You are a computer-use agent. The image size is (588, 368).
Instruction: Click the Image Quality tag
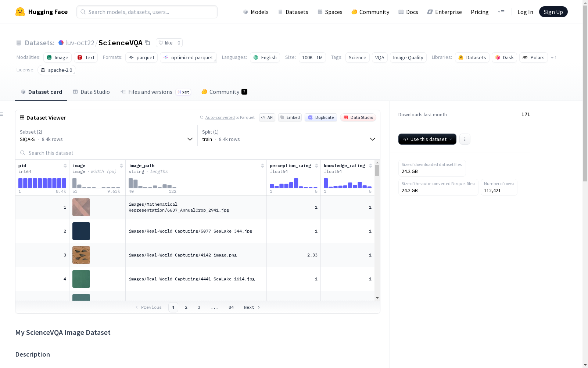coord(408,57)
